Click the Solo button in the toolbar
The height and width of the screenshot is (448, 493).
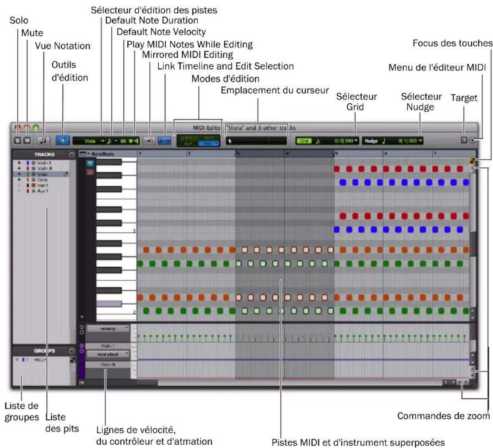[18, 141]
